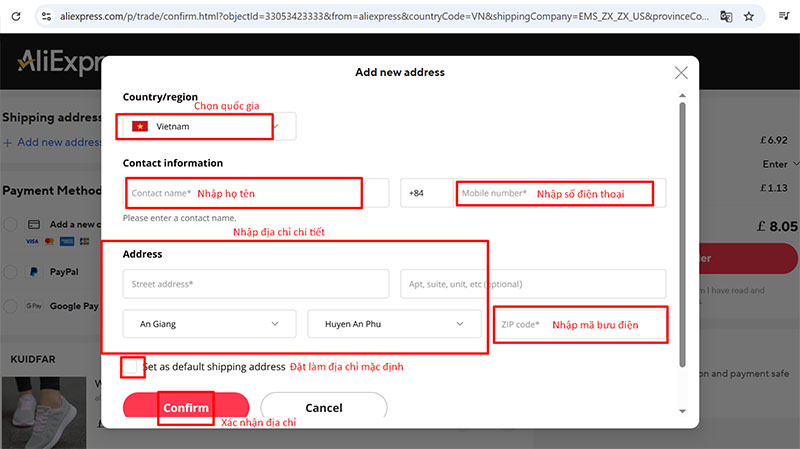Tick the Set as default shipping address checkbox
Screen dimensions: 800x449
coord(131,367)
